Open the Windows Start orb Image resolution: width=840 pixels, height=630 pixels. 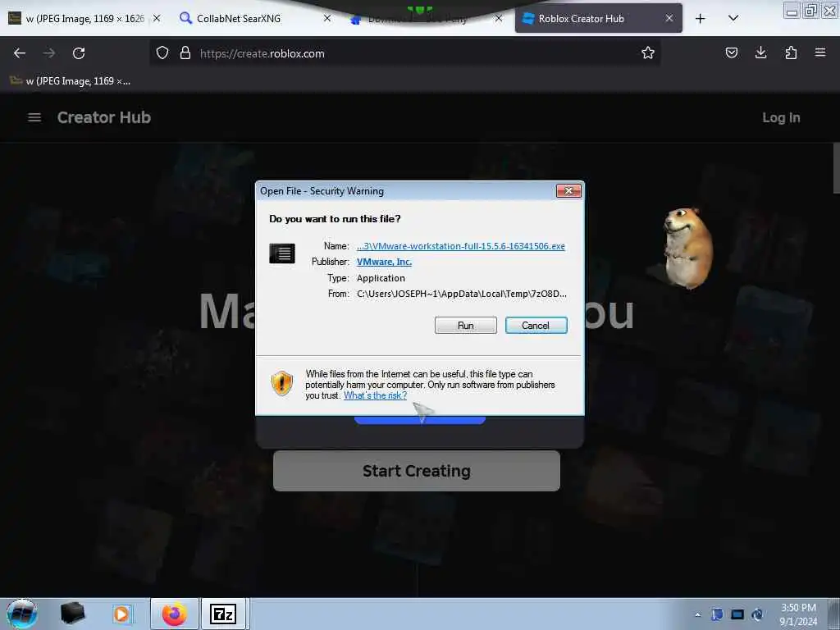[21, 614]
